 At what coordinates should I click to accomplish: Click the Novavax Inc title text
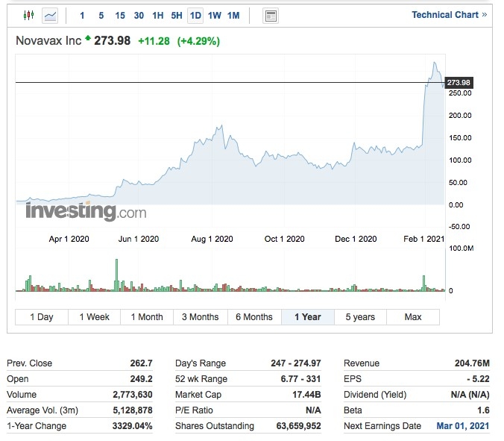tap(48, 41)
